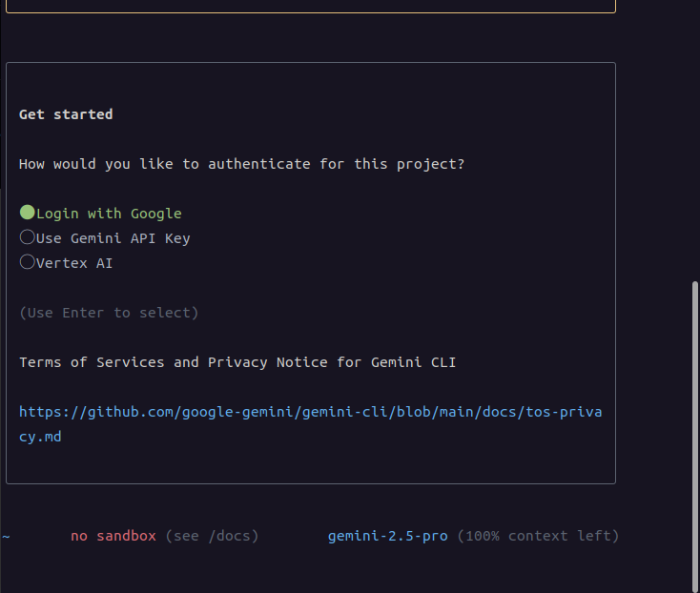Select the Vertex AI authentication option
The width and height of the screenshot is (700, 593).
[67, 263]
